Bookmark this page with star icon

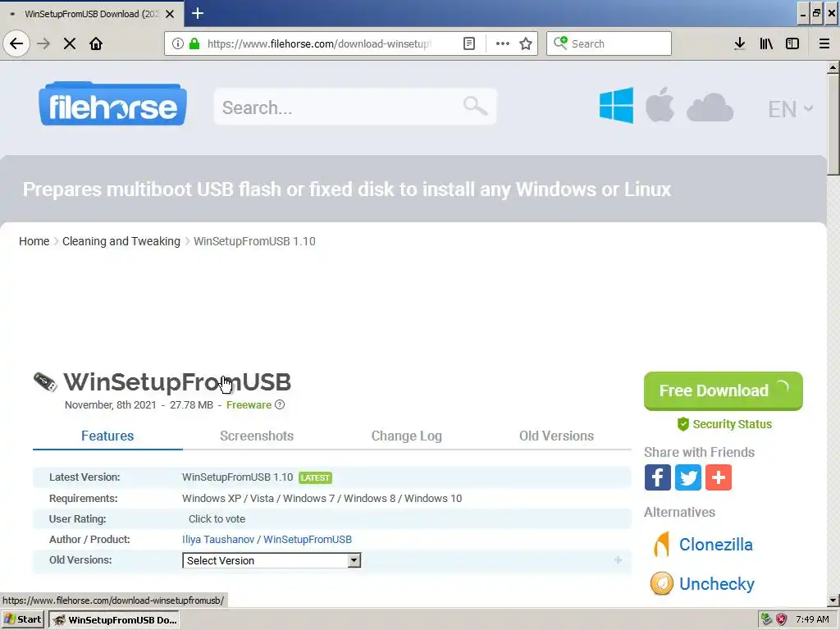tap(526, 43)
